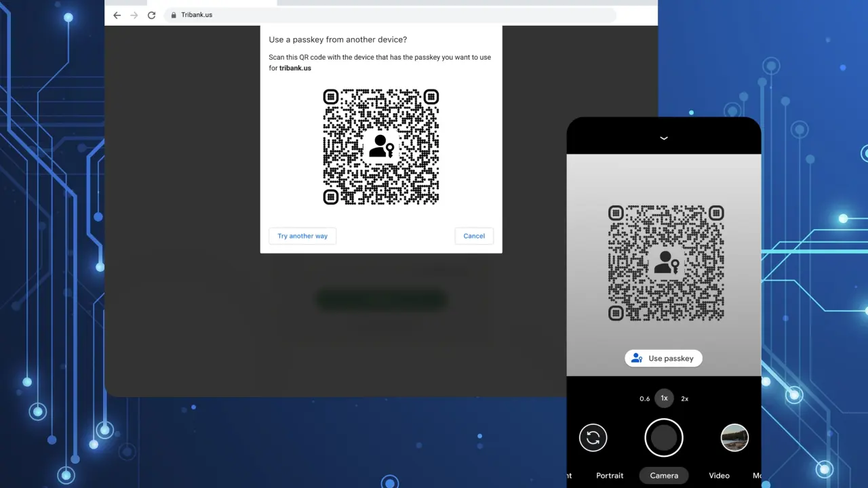Click the "Try another way" button
Viewport: 868px width, 488px height.
point(302,236)
